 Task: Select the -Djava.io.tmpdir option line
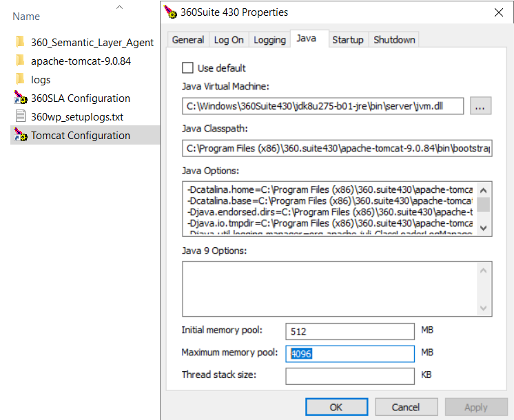pyautogui.click(x=330, y=223)
